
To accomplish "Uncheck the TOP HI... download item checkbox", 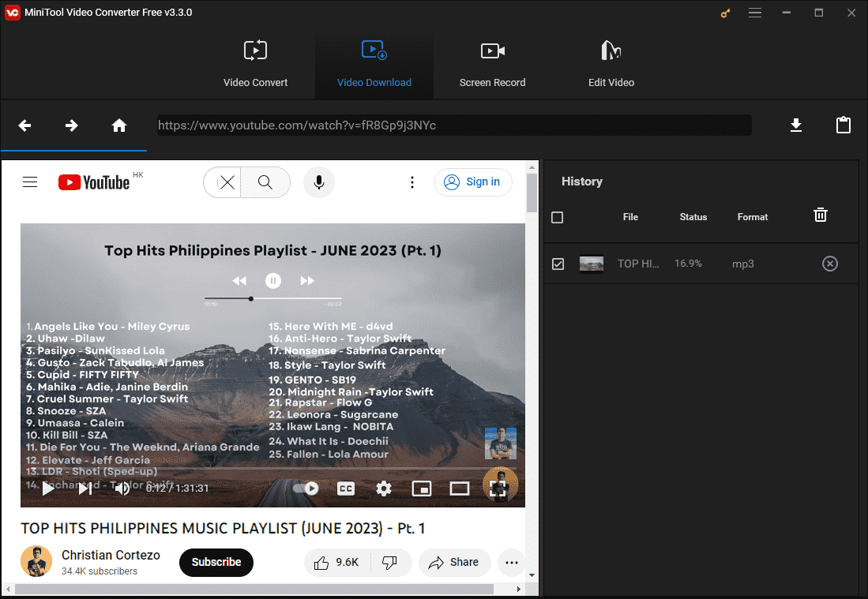I will pyautogui.click(x=558, y=264).
